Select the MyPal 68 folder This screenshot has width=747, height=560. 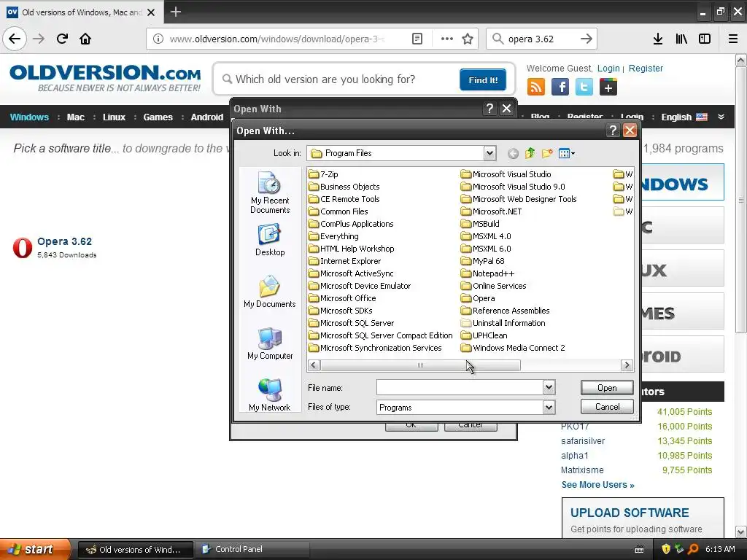click(x=483, y=261)
